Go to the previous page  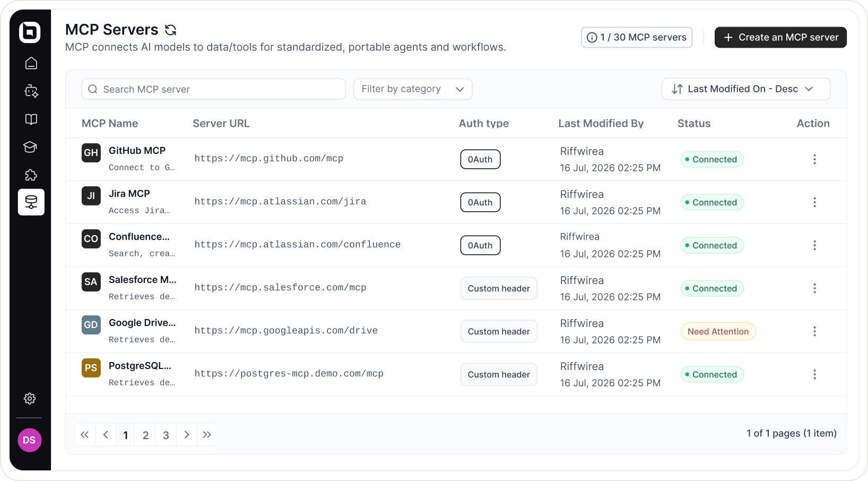[x=106, y=435]
